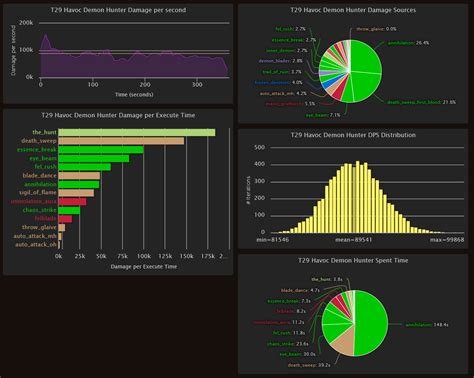This screenshot has height=378, width=474.
Task: Click the 'fel_rush: 2.7%' label in Damage Sources
Action: point(290,29)
